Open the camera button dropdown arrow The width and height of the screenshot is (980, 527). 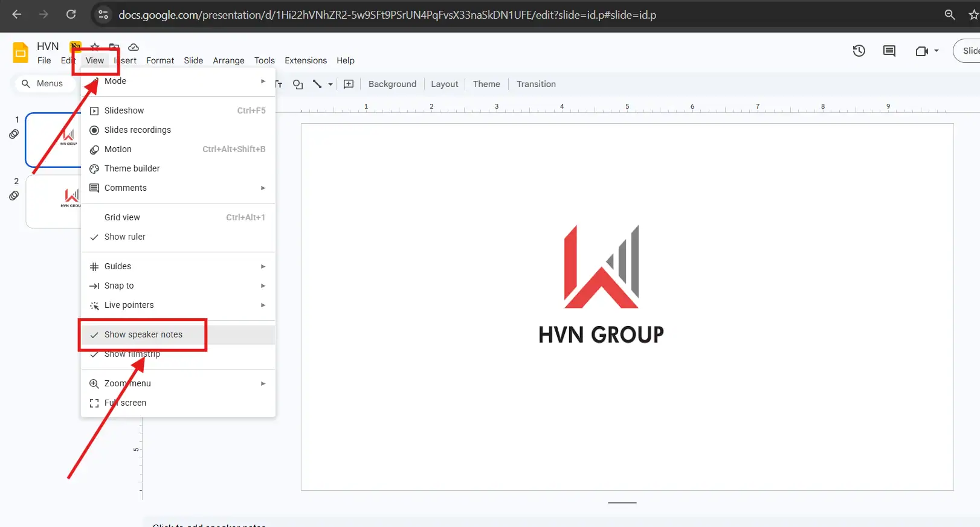tap(936, 51)
